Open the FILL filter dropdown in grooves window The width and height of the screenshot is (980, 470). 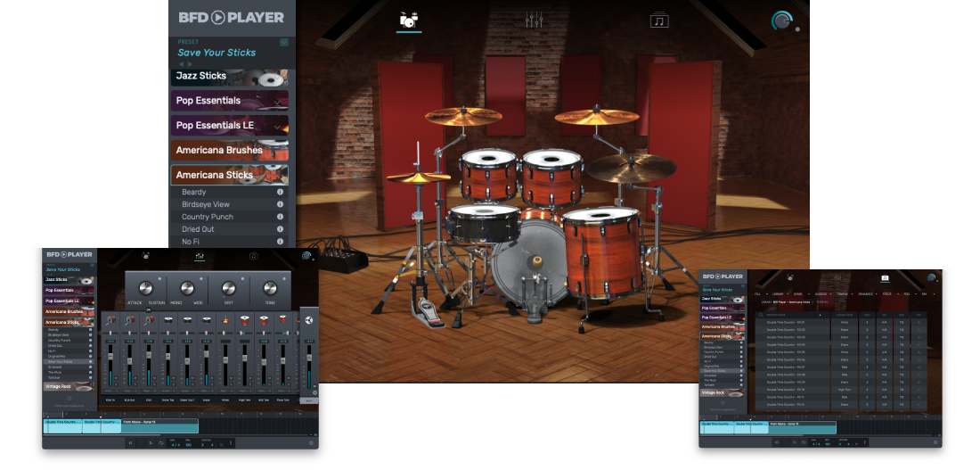(761, 294)
